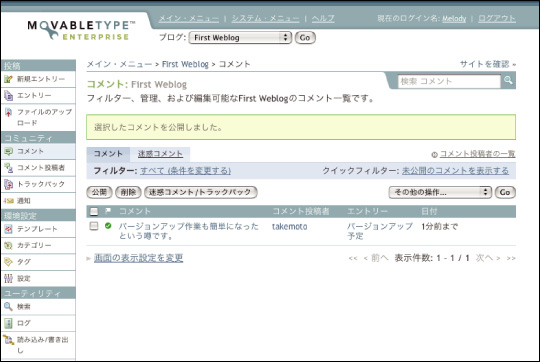Click the トラックバック icon in sidebar
This screenshot has width=540, height=362.
8,184
